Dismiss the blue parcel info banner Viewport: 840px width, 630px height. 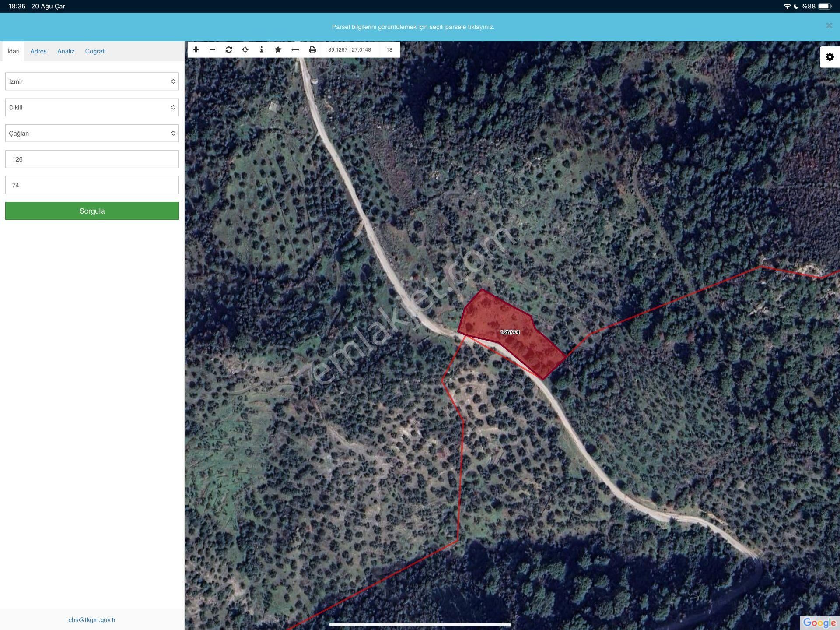pyautogui.click(x=829, y=26)
